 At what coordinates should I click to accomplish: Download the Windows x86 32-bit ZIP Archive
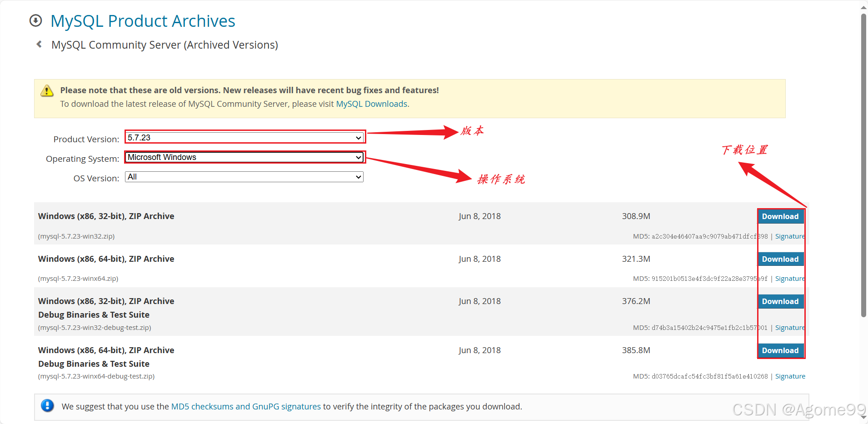tap(780, 216)
